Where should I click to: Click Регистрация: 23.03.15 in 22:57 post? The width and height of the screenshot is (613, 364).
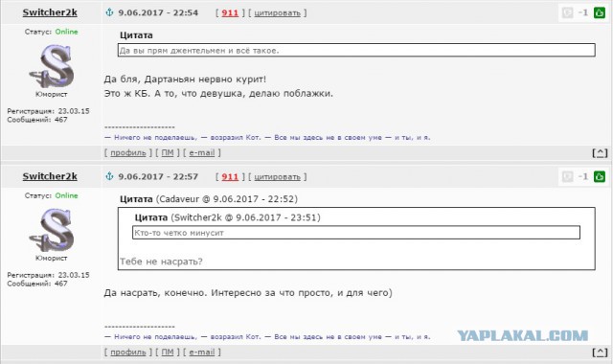pyautogui.click(x=48, y=275)
